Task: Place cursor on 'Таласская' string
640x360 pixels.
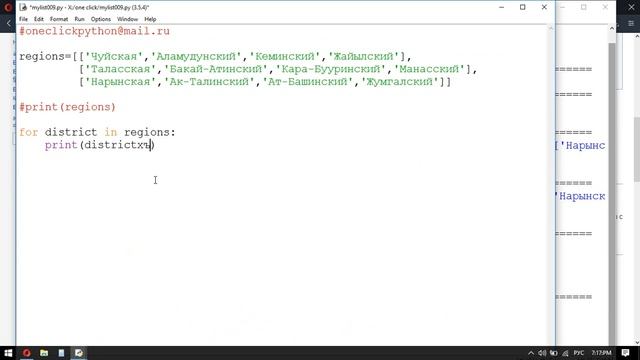Action: 120,69
